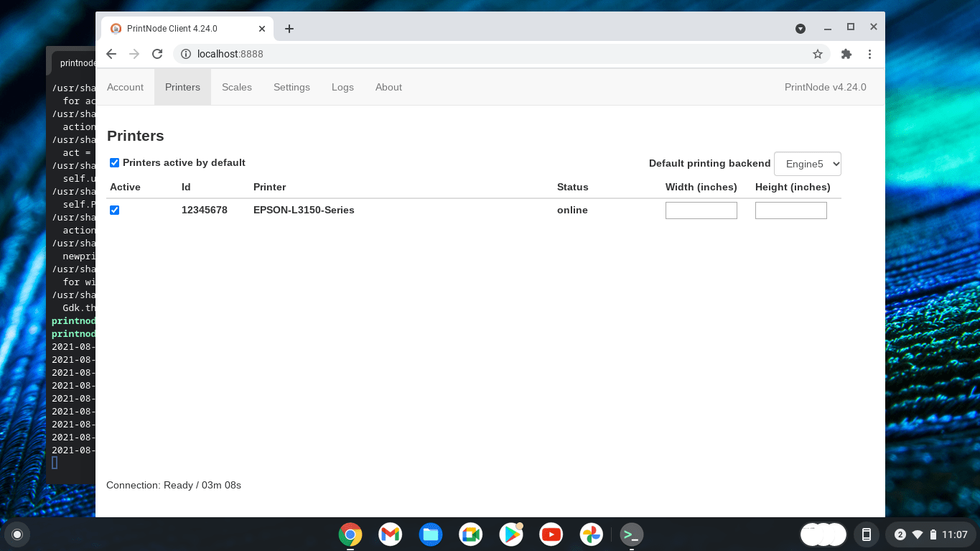Launch Google Chrome from the shelf
This screenshot has width=980, height=551.
pyautogui.click(x=350, y=534)
